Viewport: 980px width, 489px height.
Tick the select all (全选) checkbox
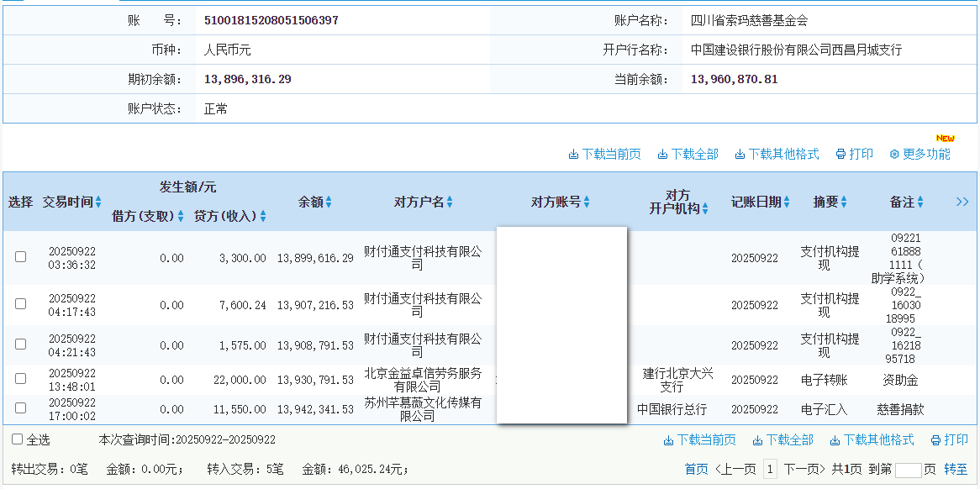tap(18, 439)
